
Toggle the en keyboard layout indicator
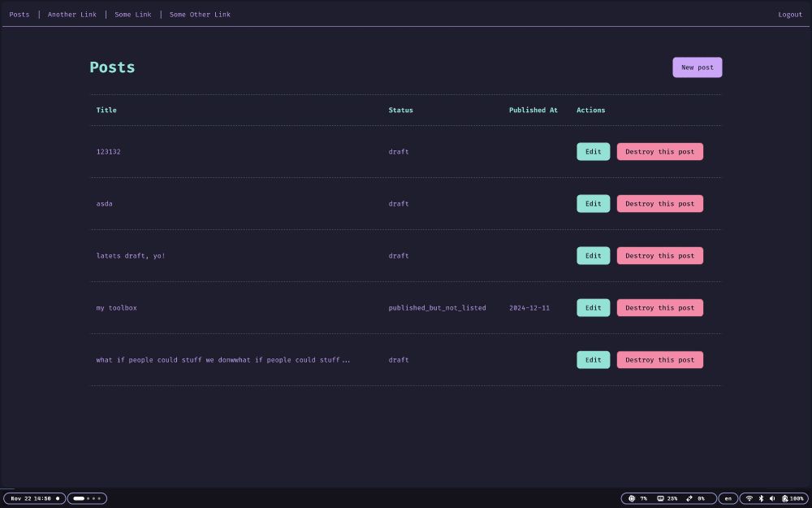[728, 498]
